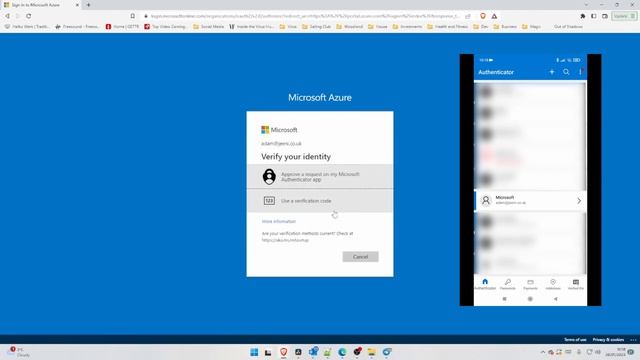
Task: Open the browser wallet icon
Action: 605,16
